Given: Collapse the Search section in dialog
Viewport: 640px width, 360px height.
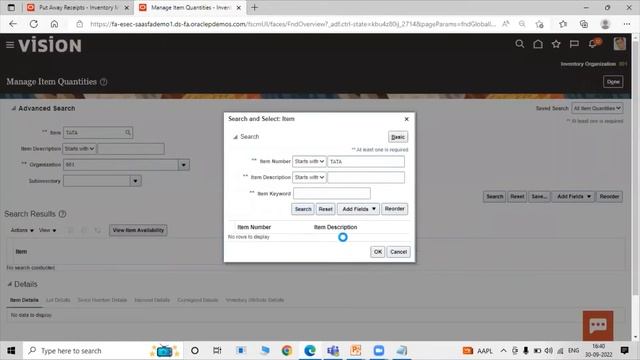Looking at the screenshot, I should 236,137.
